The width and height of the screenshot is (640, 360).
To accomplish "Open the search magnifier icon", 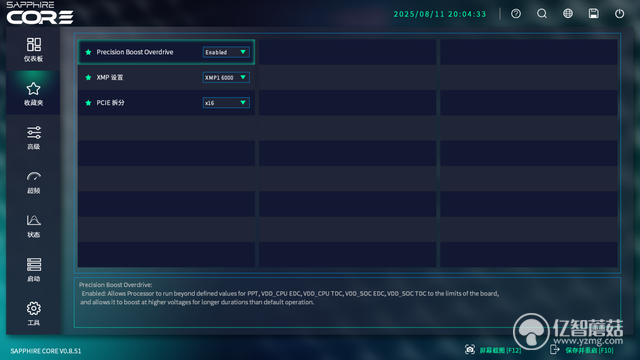I will coord(542,13).
